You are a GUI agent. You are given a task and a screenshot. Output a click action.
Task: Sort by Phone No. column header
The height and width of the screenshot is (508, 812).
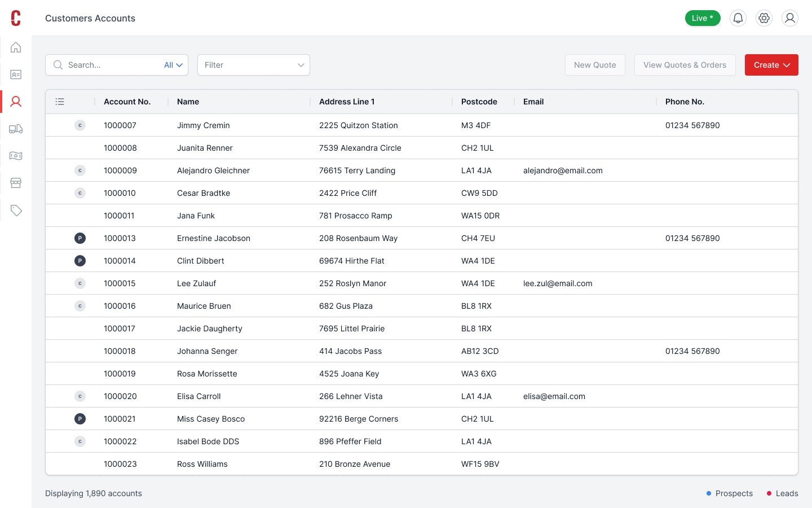685,102
